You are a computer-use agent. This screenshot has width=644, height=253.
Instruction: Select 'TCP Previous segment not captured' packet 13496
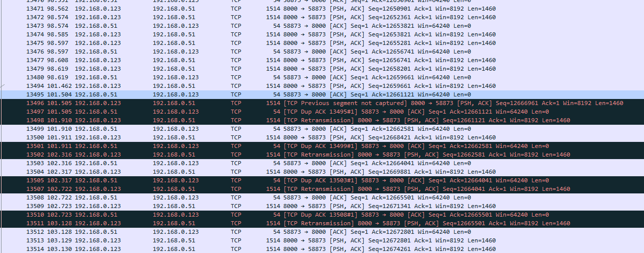click(324, 103)
